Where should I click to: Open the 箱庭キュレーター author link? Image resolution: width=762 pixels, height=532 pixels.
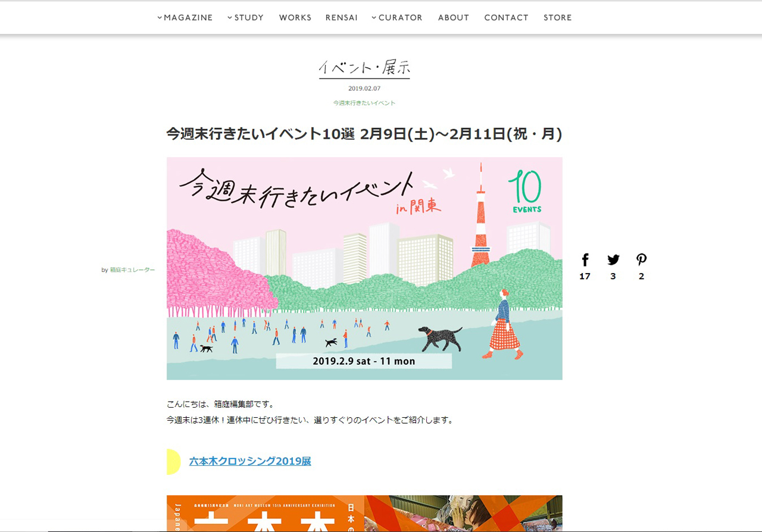coord(132,270)
